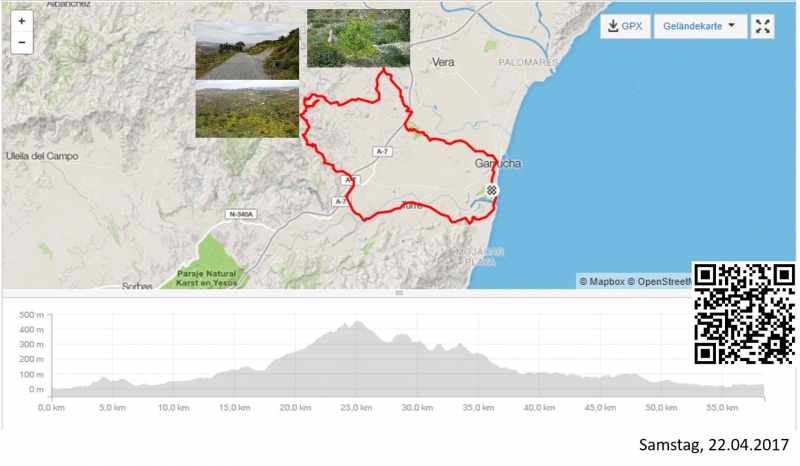This screenshot has height=466, width=800.
Task: Open the OpenStreetMap attribution link
Action: click(660, 281)
